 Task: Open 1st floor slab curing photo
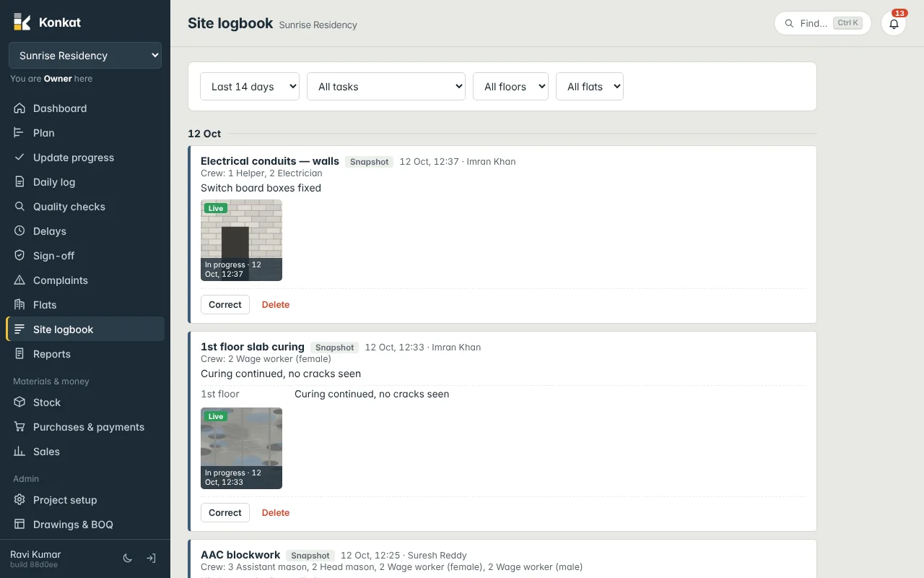pyautogui.click(x=241, y=448)
